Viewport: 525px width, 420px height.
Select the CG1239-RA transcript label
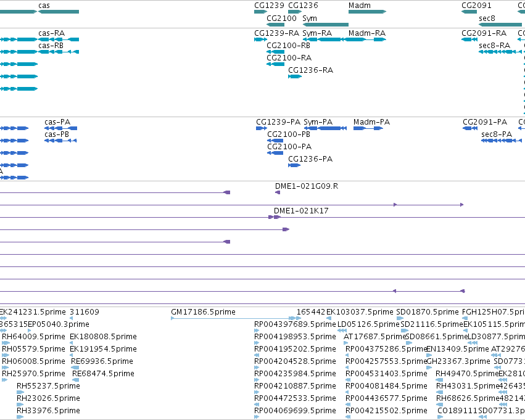tap(276, 33)
